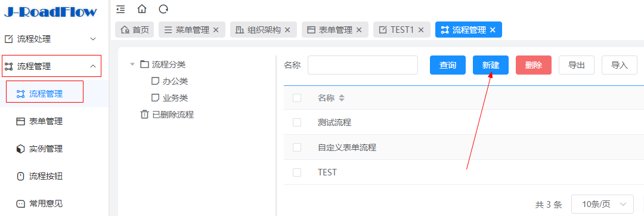Open 实例管理 cube icon in sidebar
Image resolution: width=644 pixels, height=216 pixels.
coord(20,149)
